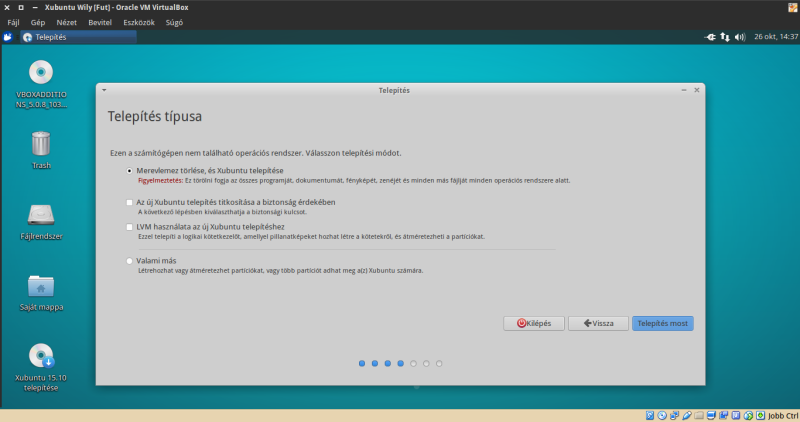
Task: Click the 'A következő lépésben kiválaszthatja' description
Action: [x=222, y=212]
